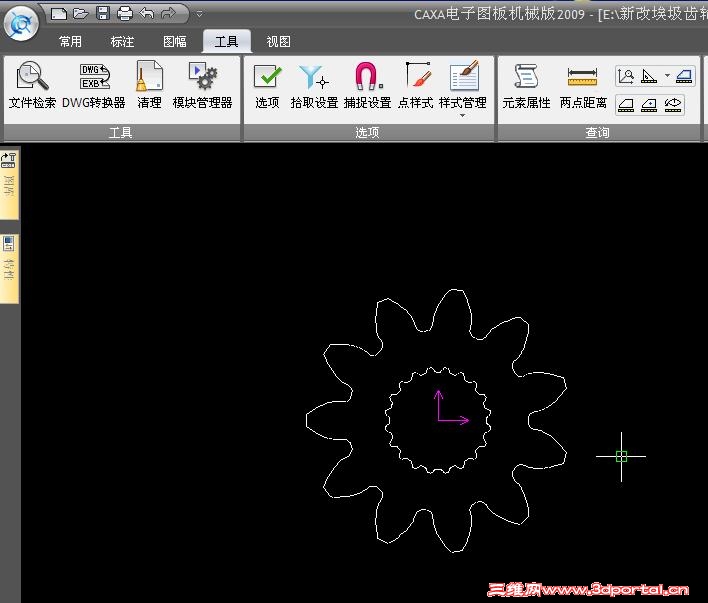Open the CAXA application menu button
Screen dimensions: 708x603
click(x=20, y=23)
